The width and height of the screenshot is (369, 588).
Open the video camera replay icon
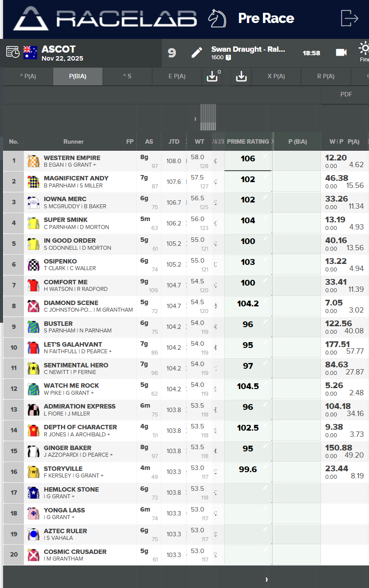pos(341,53)
